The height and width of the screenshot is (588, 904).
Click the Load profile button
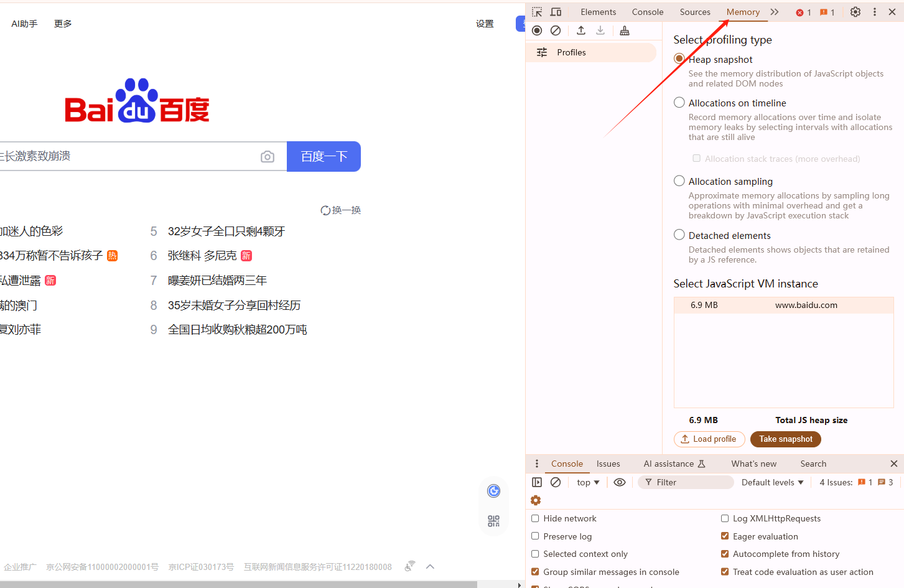(709, 439)
